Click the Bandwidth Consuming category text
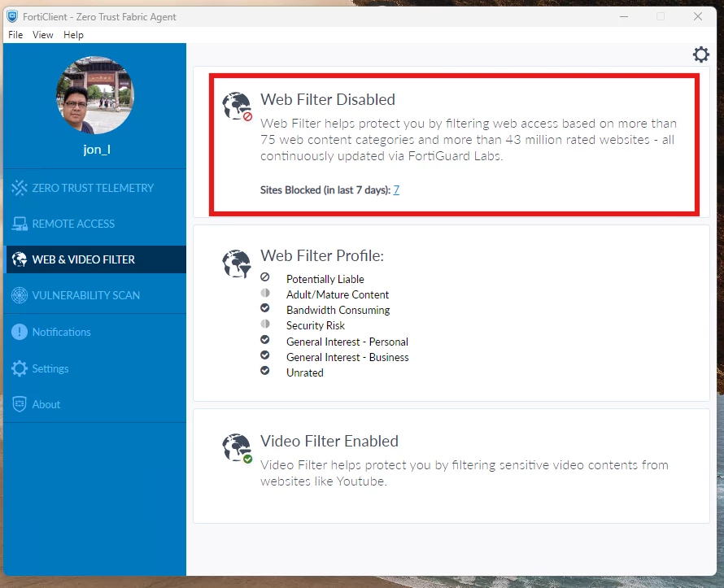 pos(338,310)
